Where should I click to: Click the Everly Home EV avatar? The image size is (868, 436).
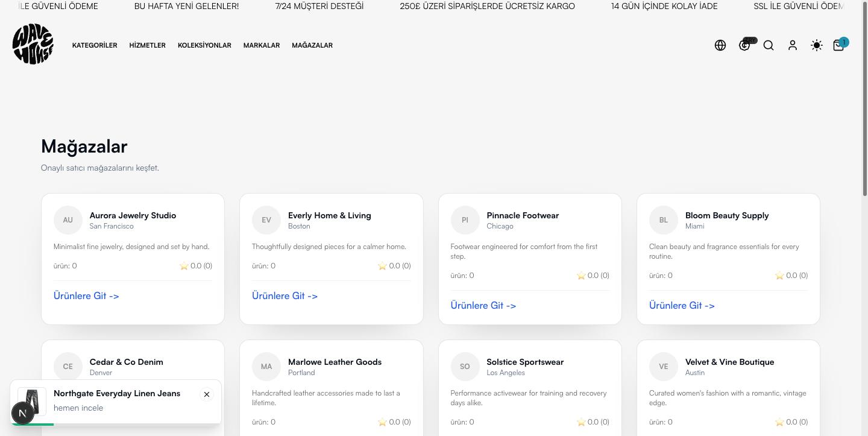[266, 220]
